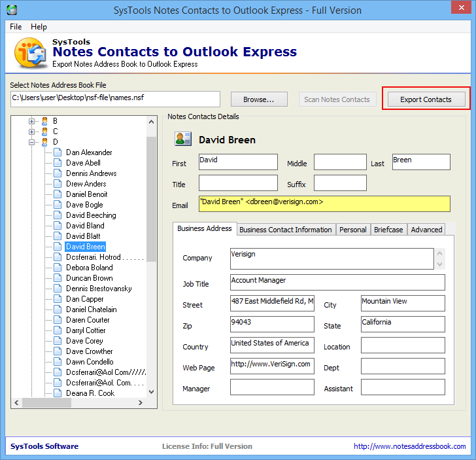Click the person icon for group B
The image size is (476, 460).
44,121
